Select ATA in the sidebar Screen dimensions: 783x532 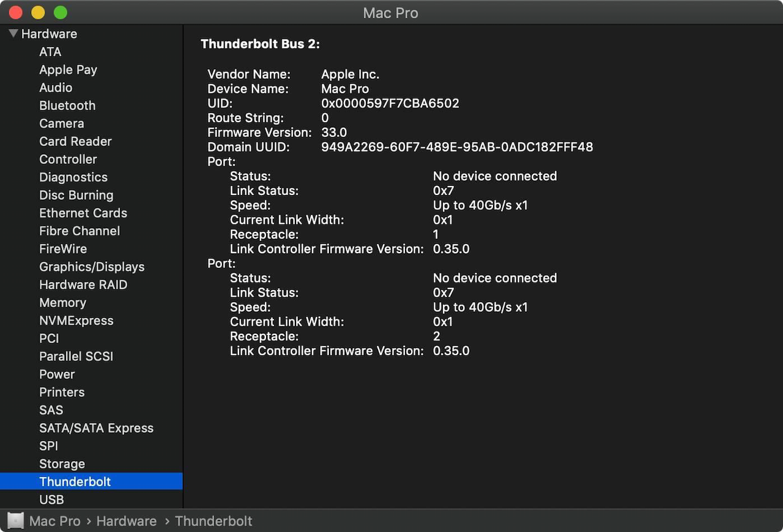[50, 52]
